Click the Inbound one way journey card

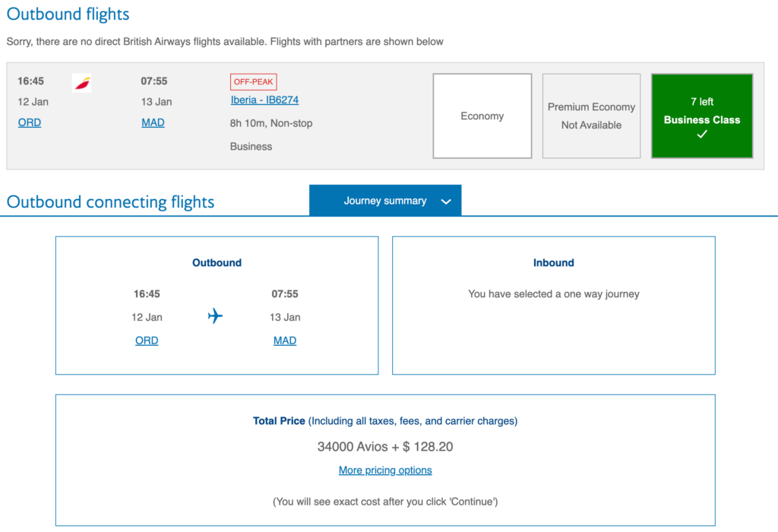553,304
